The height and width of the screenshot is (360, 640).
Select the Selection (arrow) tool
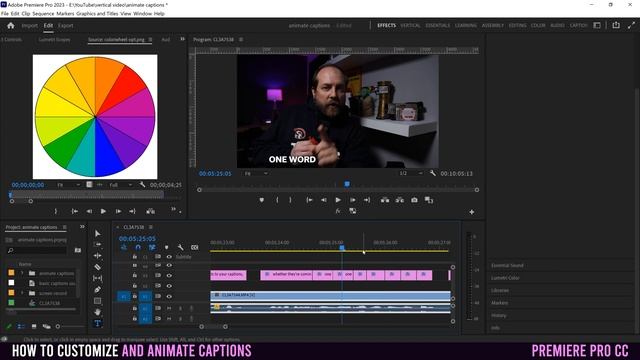pyautogui.click(x=97, y=233)
